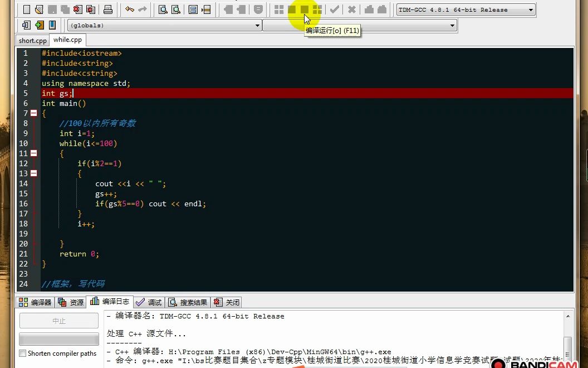The width and height of the screenshot is (588, 368).
Task: Click line number 19 in the gutter
Action: (x=23, y=234)
